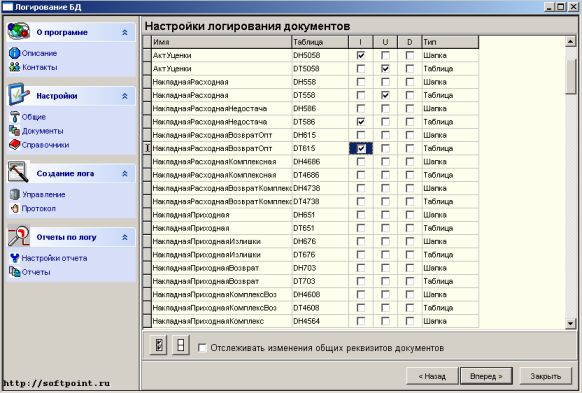Click the hand icon next to Протокол
The width and height of the screenshot is (582, 393).
point(14,208)
